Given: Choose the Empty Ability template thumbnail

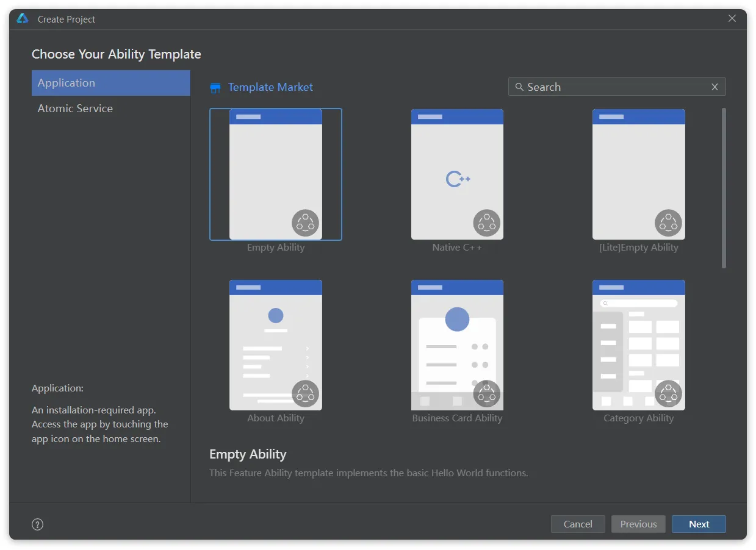Looking at the screenshot, I should pyautogui.click(x=276, y=174).
